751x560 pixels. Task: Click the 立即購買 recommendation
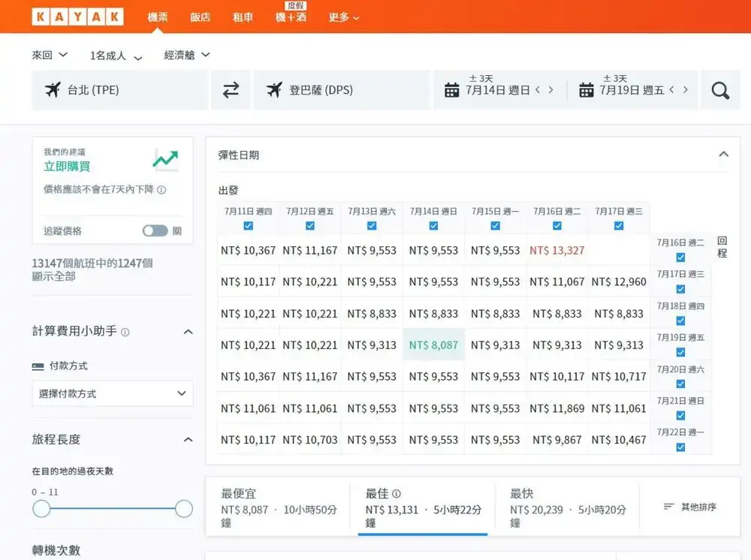pyautogui.click(x=67, y=167)
